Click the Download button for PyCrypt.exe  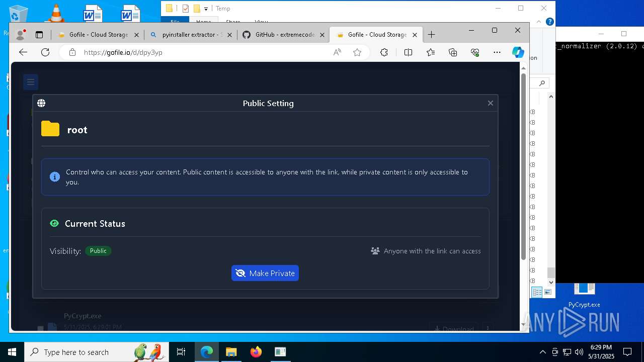tap(453, 329)
